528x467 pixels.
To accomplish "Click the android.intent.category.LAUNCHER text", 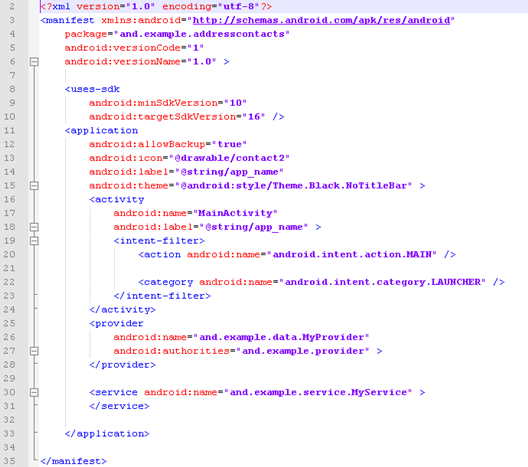I will point(383,282).
